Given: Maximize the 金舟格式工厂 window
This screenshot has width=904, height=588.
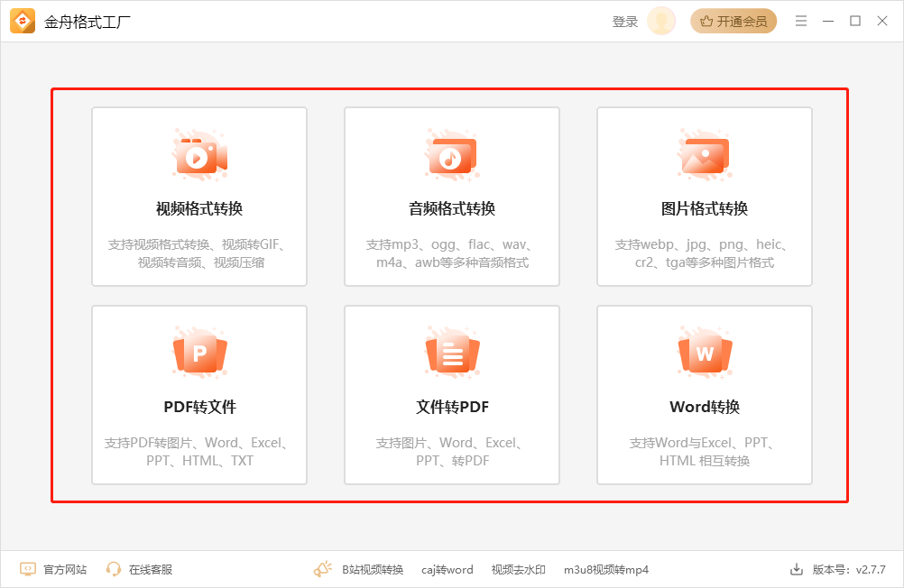Looking at the screenshot, I should (x=855, y=22).
